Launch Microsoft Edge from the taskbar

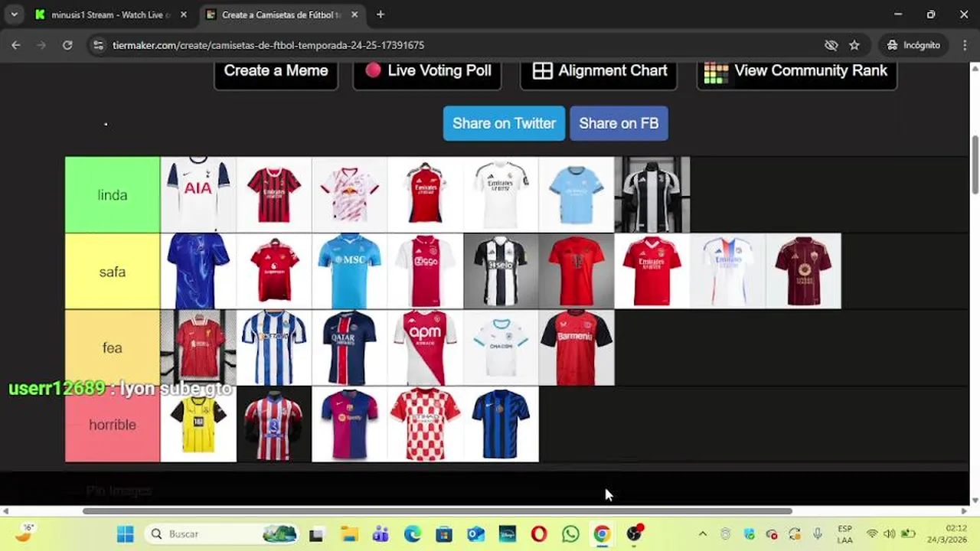(412, 534)
